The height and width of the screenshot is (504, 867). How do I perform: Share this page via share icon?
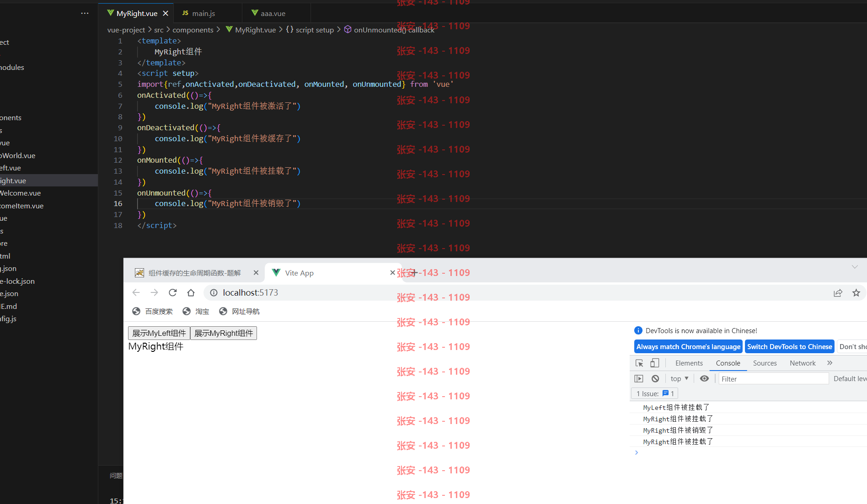pyautogui.click(x=838, y=293)
